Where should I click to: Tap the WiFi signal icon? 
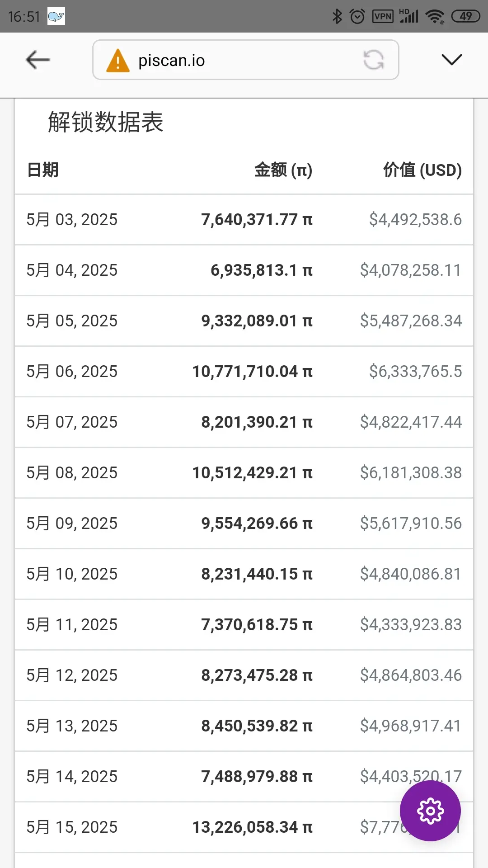tap(435, 16)
